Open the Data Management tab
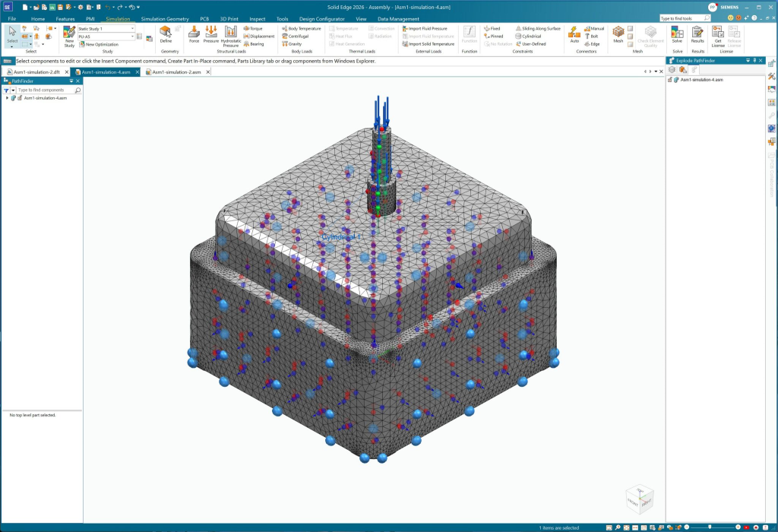This screenshot has width=778, height=532. (398, 19)
